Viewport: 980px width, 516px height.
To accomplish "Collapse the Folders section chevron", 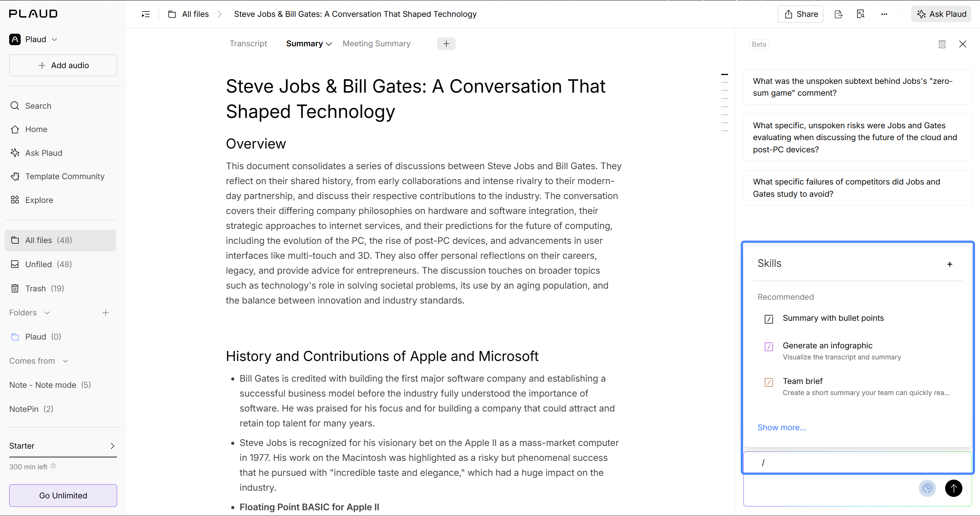I will (x=47, y=313).
